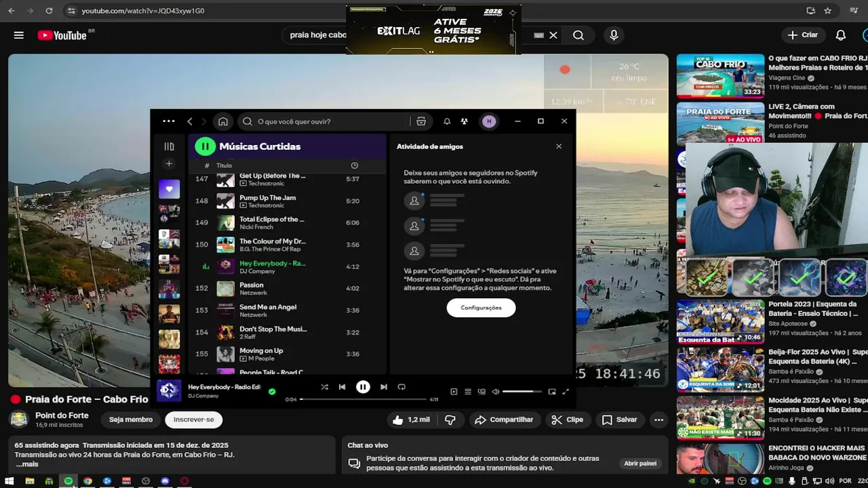Open Google Chrome from the taskbar
The width and height of the screenshot is (868, 488).
[87, 481]
